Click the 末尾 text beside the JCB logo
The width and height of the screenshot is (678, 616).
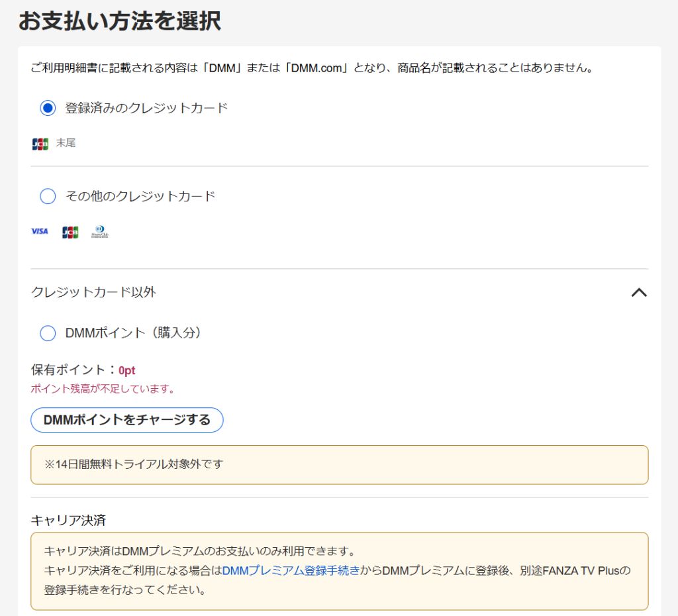tap(66, 143)
